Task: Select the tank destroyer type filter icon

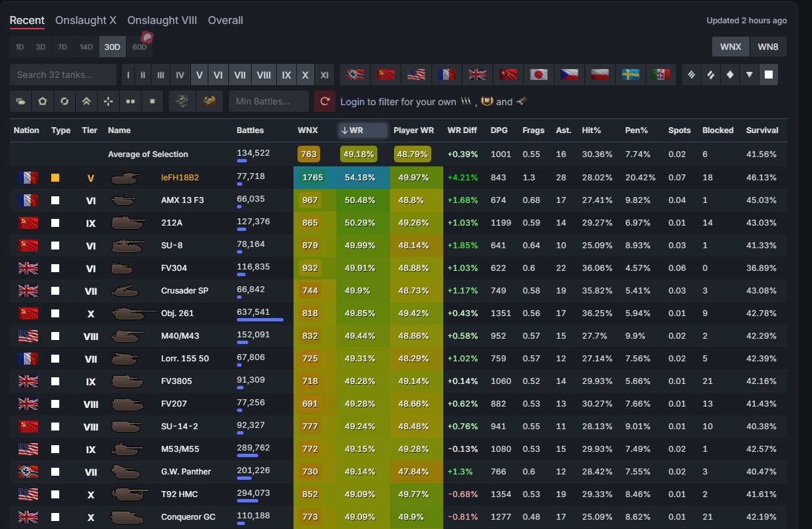Action: pyautogui.click(x=749, y=75)
